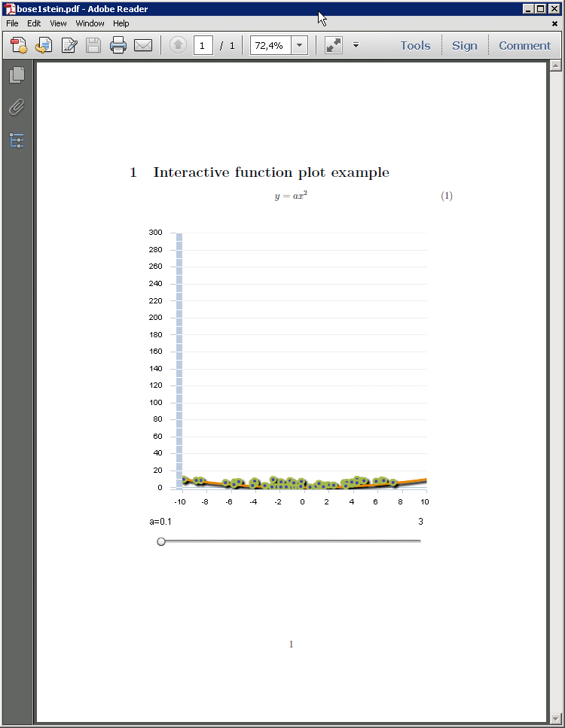Click the sign/edit document toolbar icon
Viewport: 565px width, 728px height.
[69, 45]
